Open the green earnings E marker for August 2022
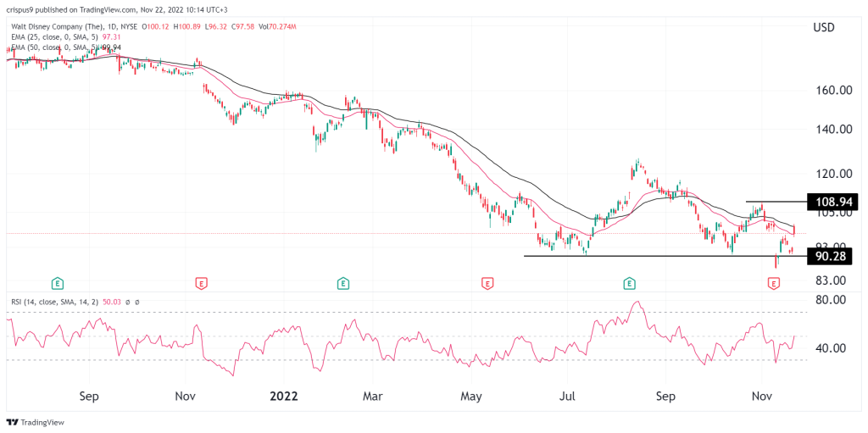 [629, 284]
